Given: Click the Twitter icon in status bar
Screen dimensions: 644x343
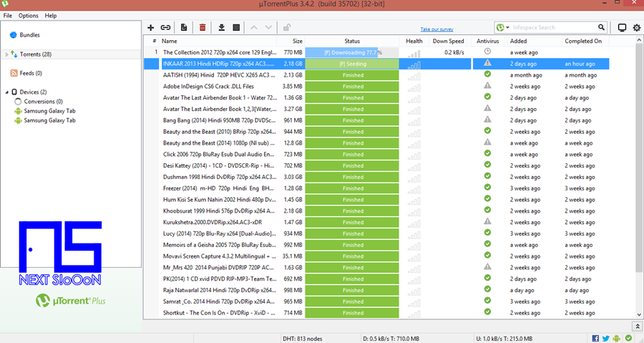Looking at the screenshot, I should [x=606, y=339].
